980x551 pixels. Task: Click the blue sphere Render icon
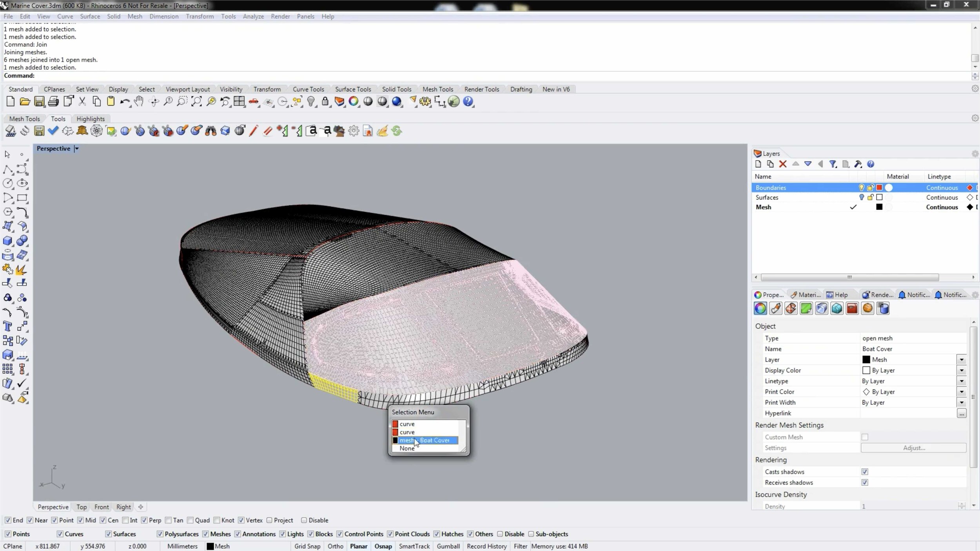pyautogui.click(x=397, y=101)
